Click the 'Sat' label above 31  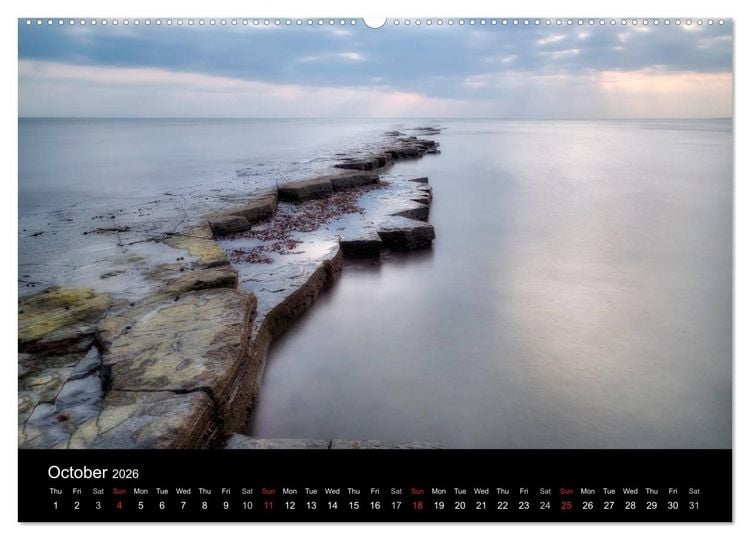coord(694,491)
